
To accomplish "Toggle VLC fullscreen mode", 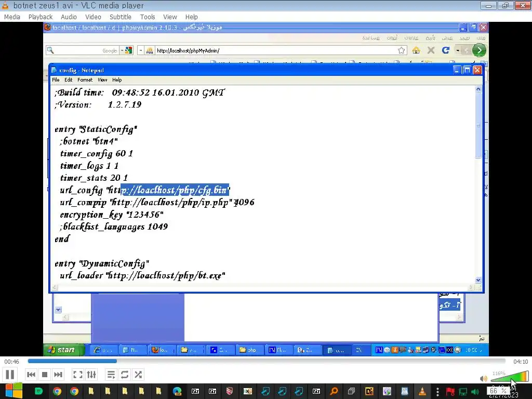I will point(78,375).
